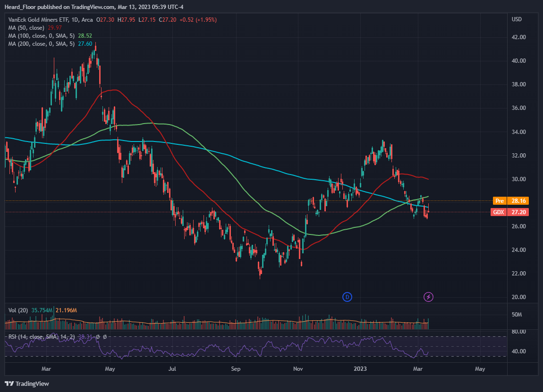Select the orange 'Pre 28.16' price label
The image size is (543, 392).
[511, 200]
